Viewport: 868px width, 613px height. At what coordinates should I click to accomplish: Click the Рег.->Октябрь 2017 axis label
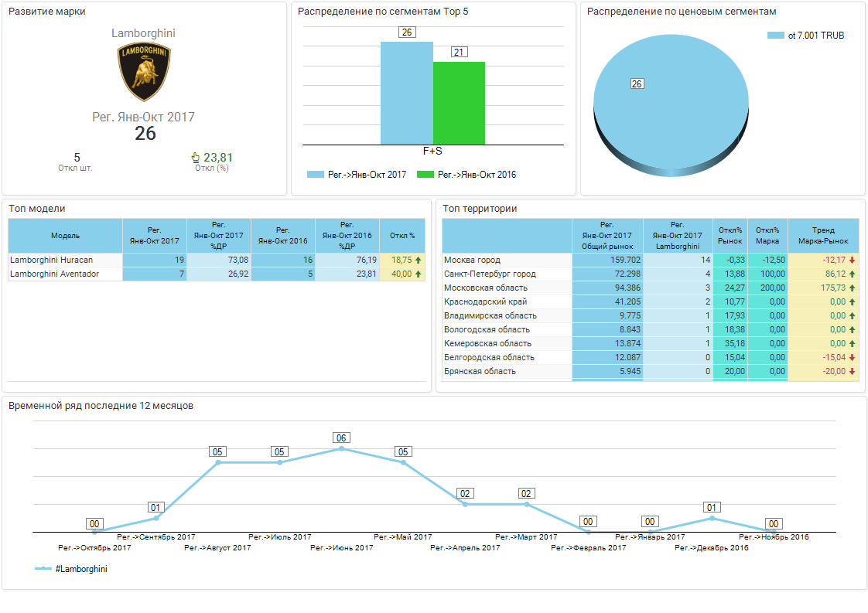[x=94, y=548]
